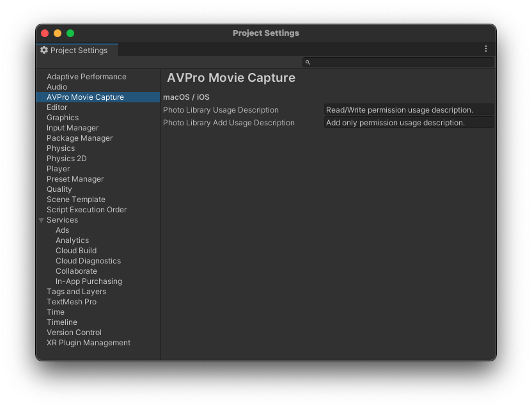Select Cloud Diagnostics
532x408 pixels.
pyautogui.click(x=88, y=261)
